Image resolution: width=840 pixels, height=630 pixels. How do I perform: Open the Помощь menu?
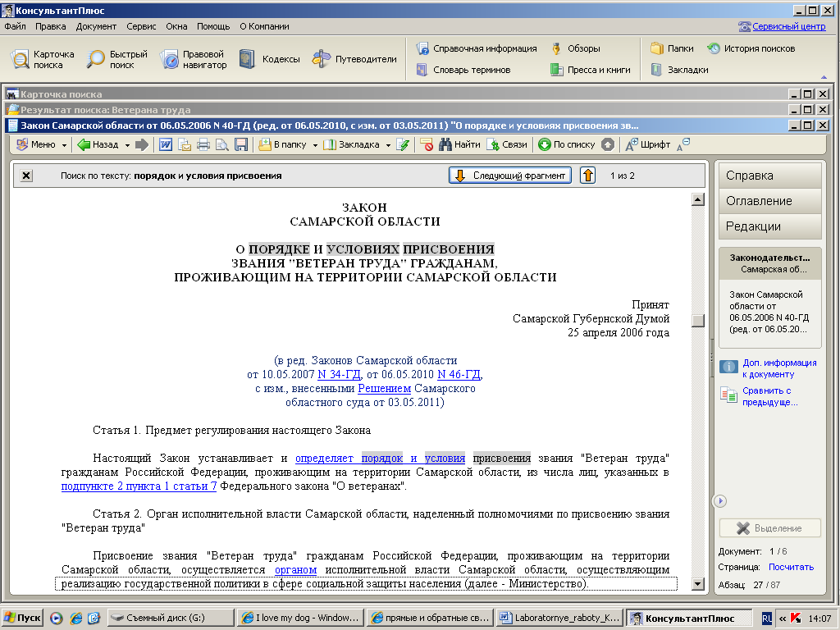213,26
